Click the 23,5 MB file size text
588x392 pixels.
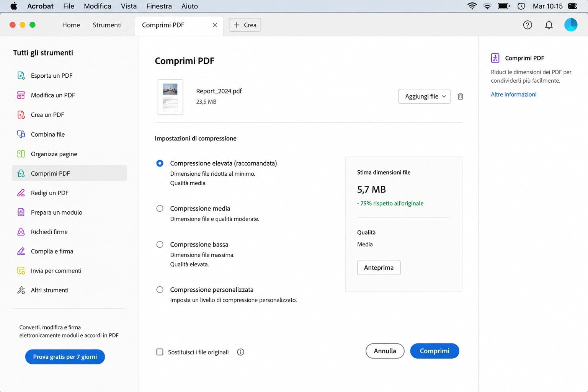pos(206,102)
